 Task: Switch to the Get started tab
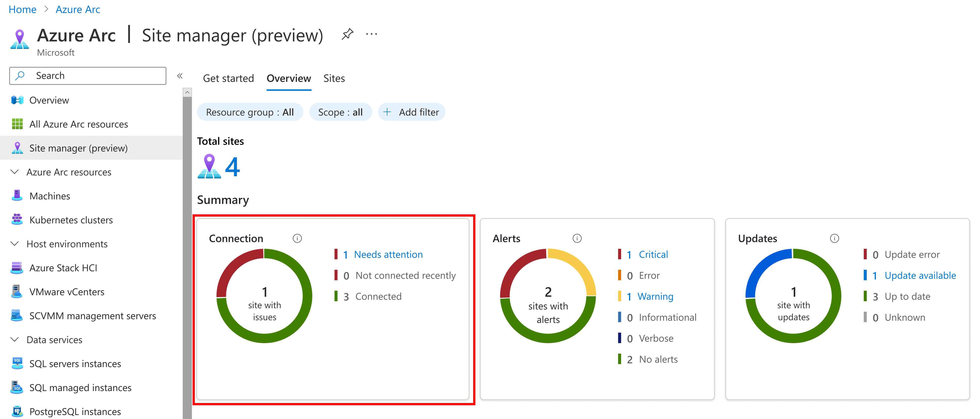coord(228,78)
